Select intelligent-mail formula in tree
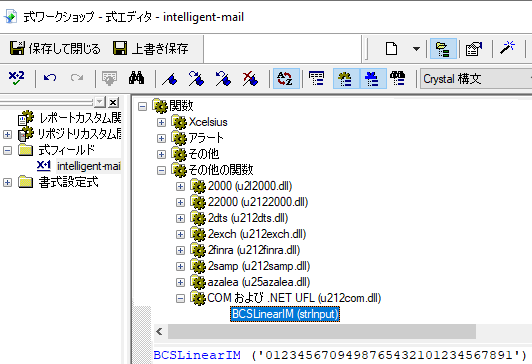This screenshot has height=364, width=532. pos(89,166)
